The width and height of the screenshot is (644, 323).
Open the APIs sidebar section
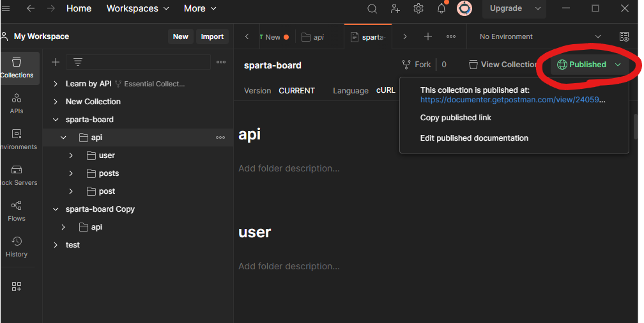[17, 104]
